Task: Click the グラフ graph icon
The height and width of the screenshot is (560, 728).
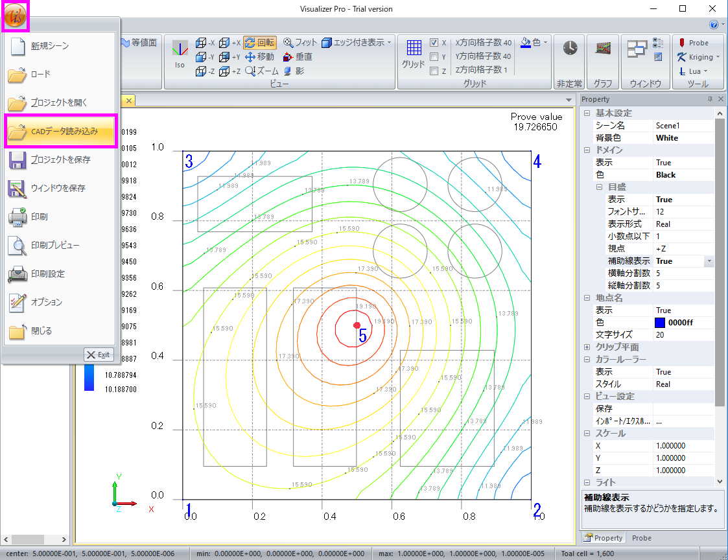Action: [x=603, y=49]
